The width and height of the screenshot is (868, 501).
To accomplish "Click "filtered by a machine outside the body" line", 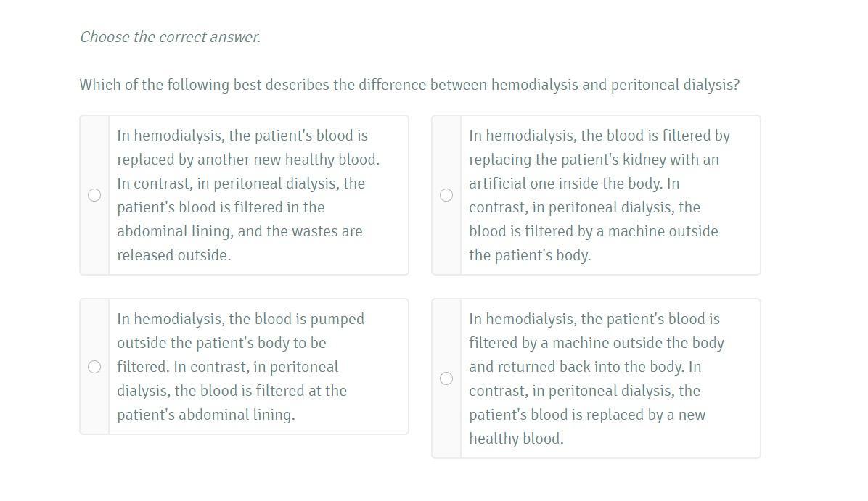I will click(596, 343).
